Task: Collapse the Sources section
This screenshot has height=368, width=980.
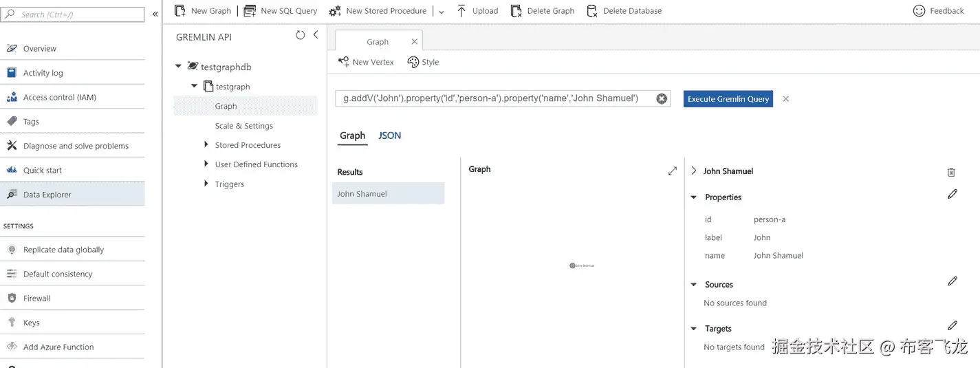Action: pos(693,285)
